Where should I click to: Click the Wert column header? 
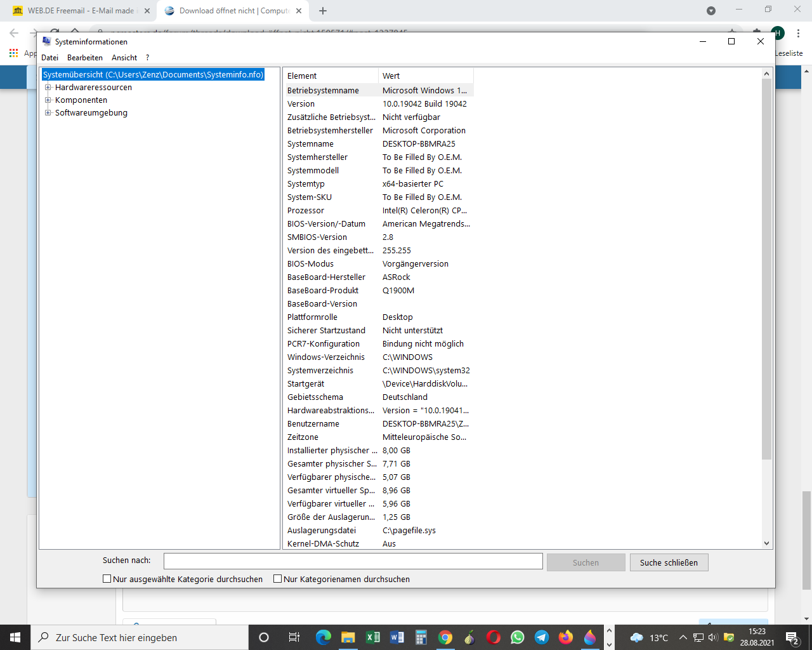coord(426,76)
